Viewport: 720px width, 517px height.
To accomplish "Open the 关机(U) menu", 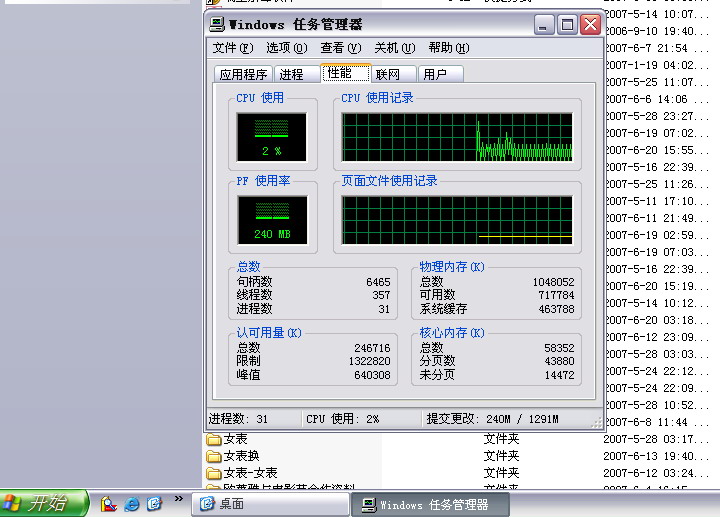I will (394, 48).
